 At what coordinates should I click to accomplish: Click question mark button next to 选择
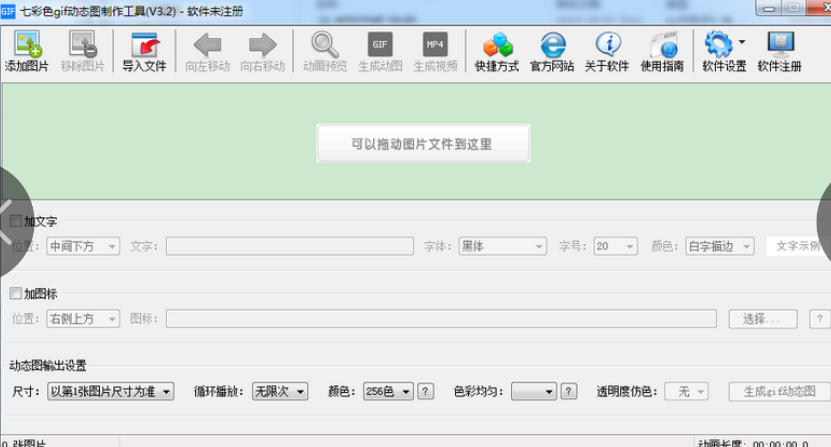pos(819,319)
